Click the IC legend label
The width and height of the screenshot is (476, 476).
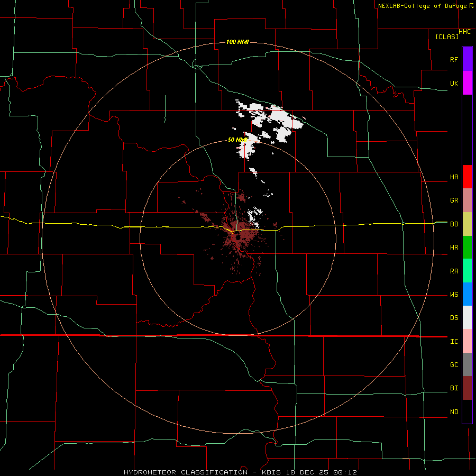click(x=454, y=342)
